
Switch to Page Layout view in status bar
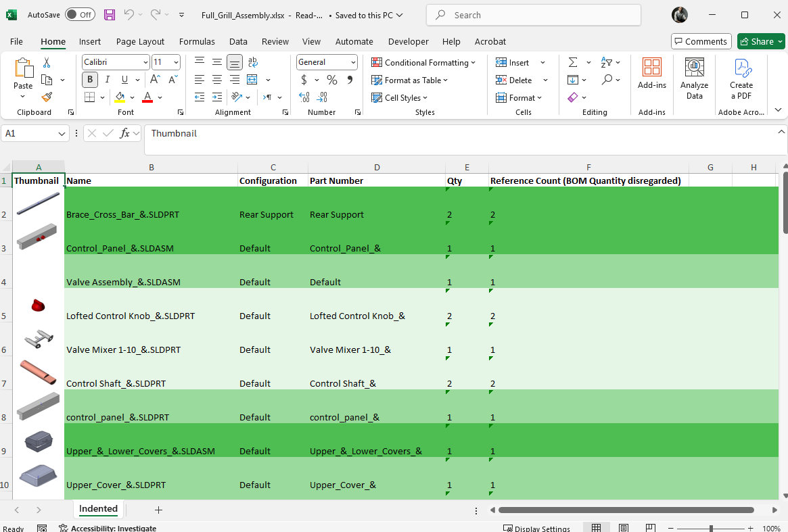(624, 527)
